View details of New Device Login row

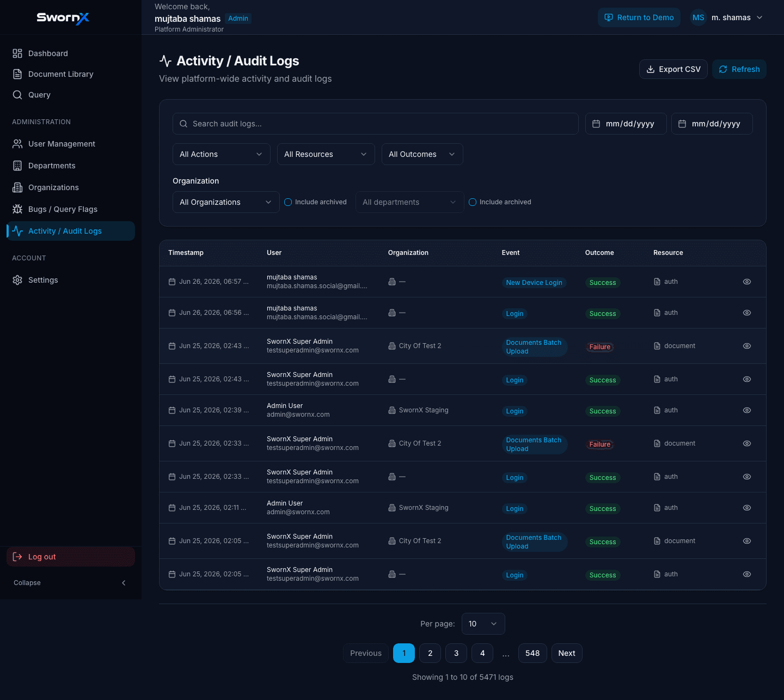(747, 282)
